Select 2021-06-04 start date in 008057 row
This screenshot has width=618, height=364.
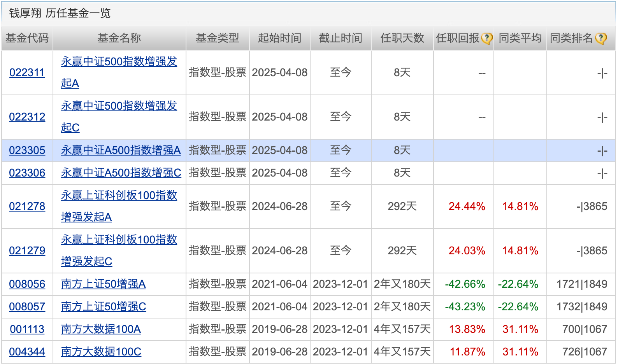point(279,307)
